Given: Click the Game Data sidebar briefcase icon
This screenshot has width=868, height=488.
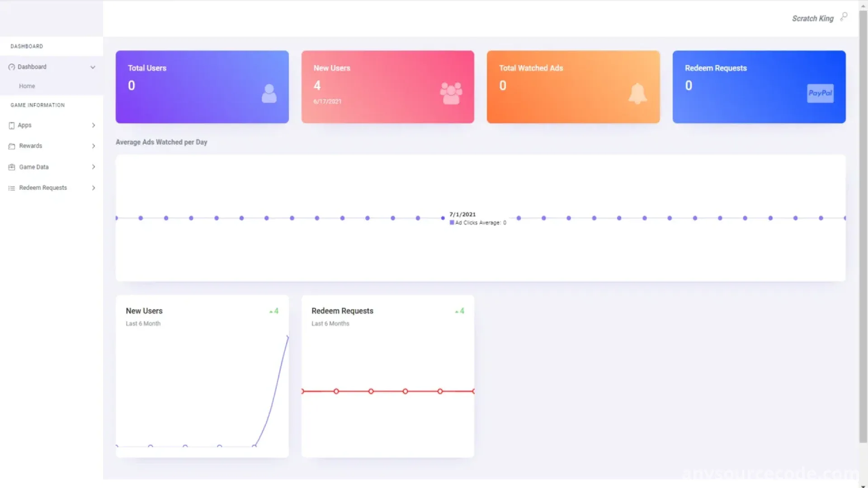Looking at the screenshot, I should (x=12, y=167).
